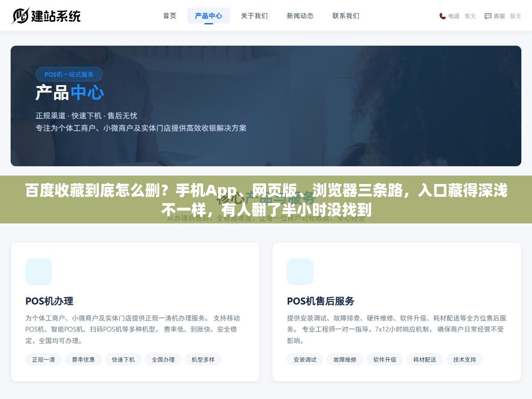The width and height of the screenshot is (532, 399).
Task: Click the POS机办理 card description paragraph
Action: [133, 329]
